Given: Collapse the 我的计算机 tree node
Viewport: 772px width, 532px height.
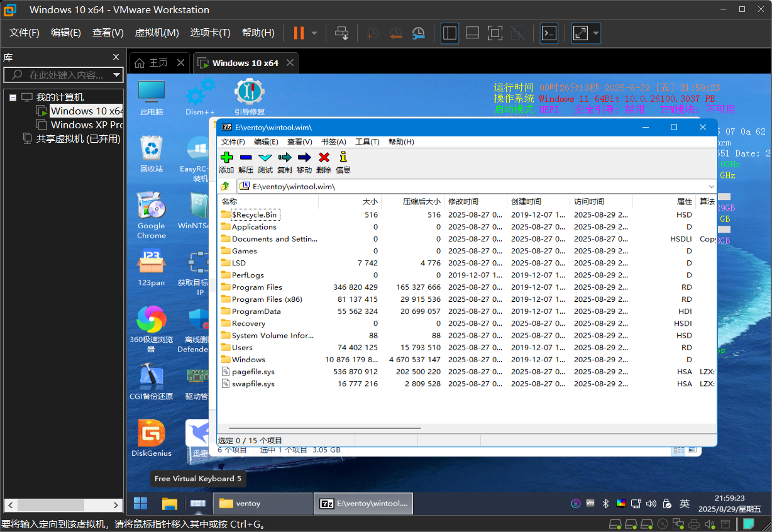Looking at the screenshot, I should [x=13, y=97].
